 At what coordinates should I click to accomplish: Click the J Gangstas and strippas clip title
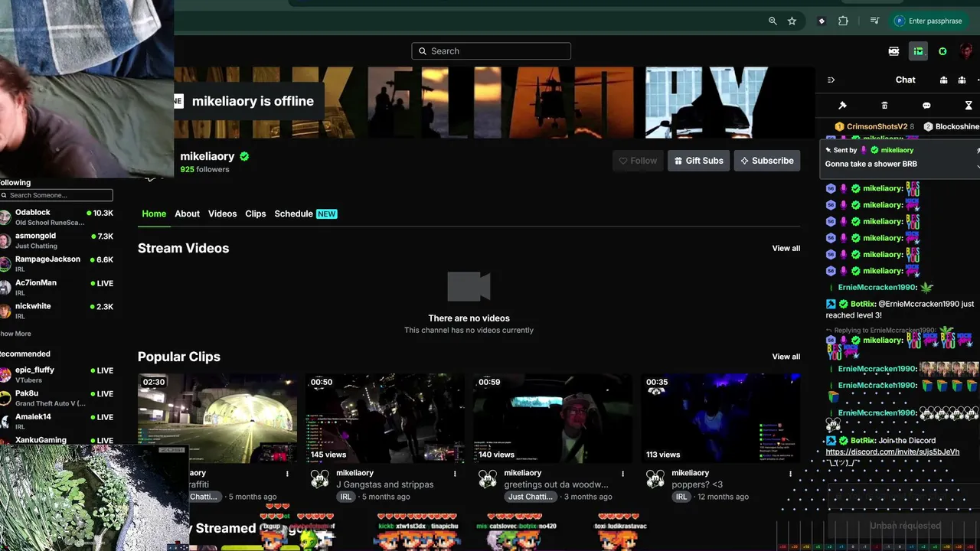[385, 484]
